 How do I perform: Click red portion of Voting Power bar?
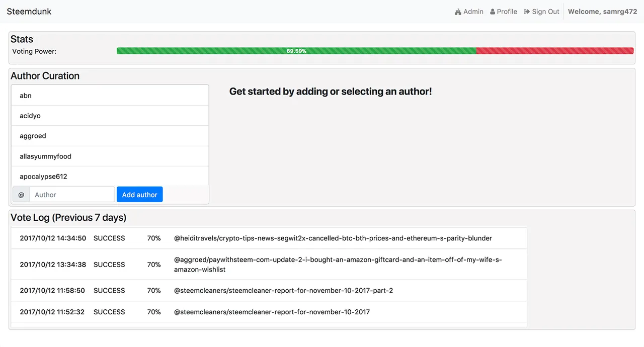[555, 51]
